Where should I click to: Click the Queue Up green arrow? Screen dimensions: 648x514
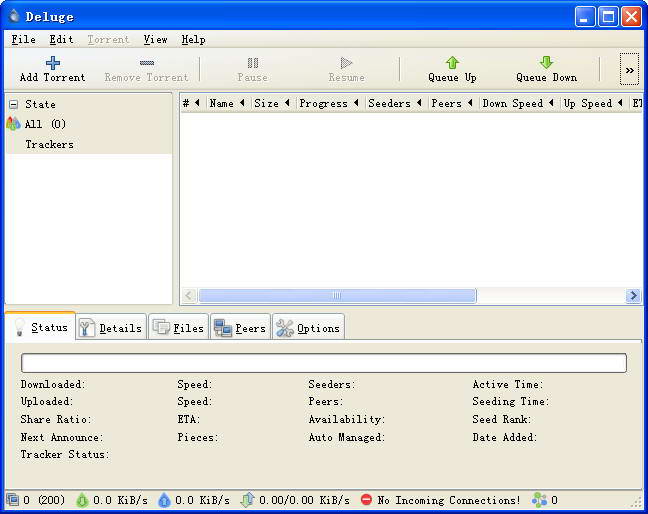coord(453,63)
